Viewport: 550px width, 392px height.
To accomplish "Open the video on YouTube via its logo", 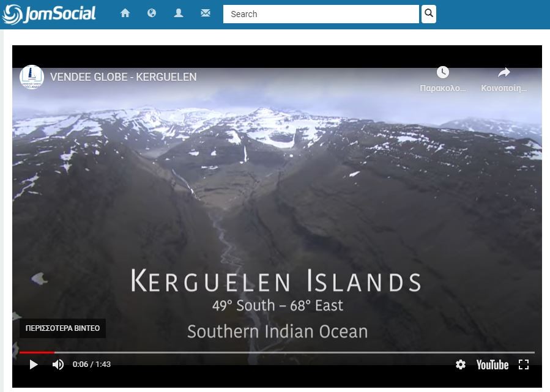I will [492, 365].
